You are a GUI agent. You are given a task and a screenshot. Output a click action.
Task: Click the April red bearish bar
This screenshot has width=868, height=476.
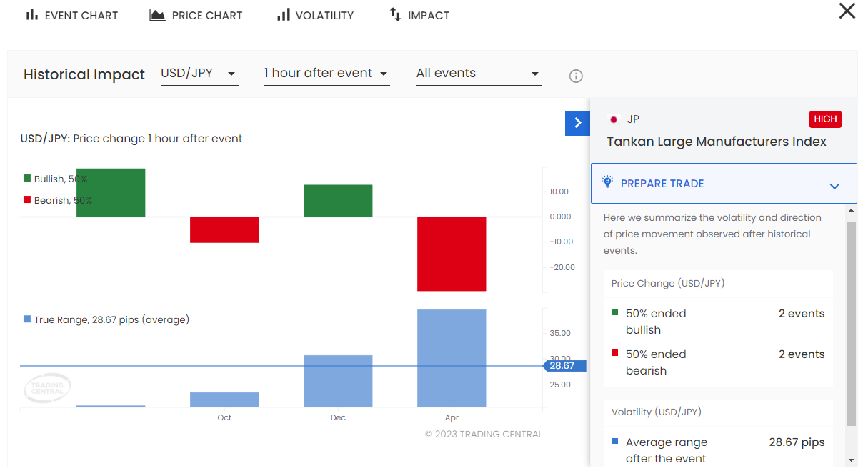click(x=452, y=254)
